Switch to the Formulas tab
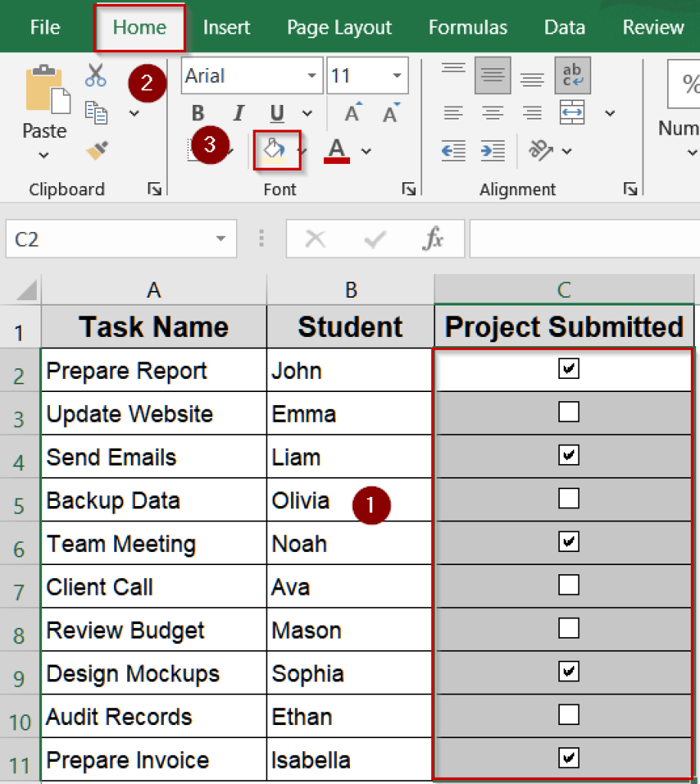This screenshot has width=700, height=784. [467, 27]
